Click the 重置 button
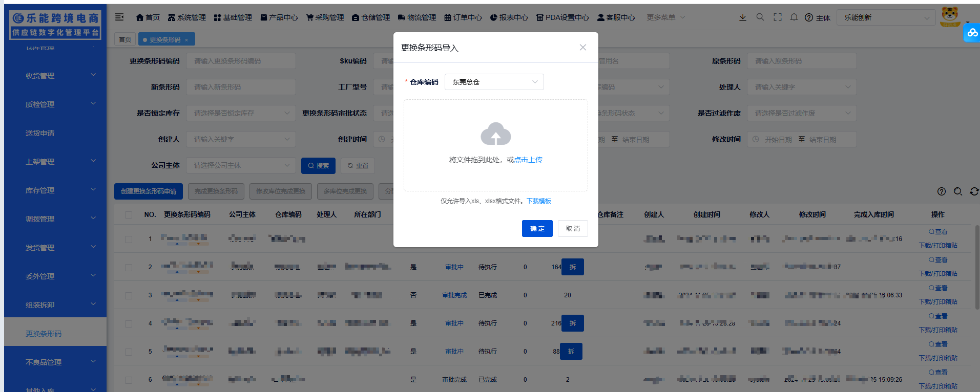Screen dimensions: 980x392 [x=358, y=166]
